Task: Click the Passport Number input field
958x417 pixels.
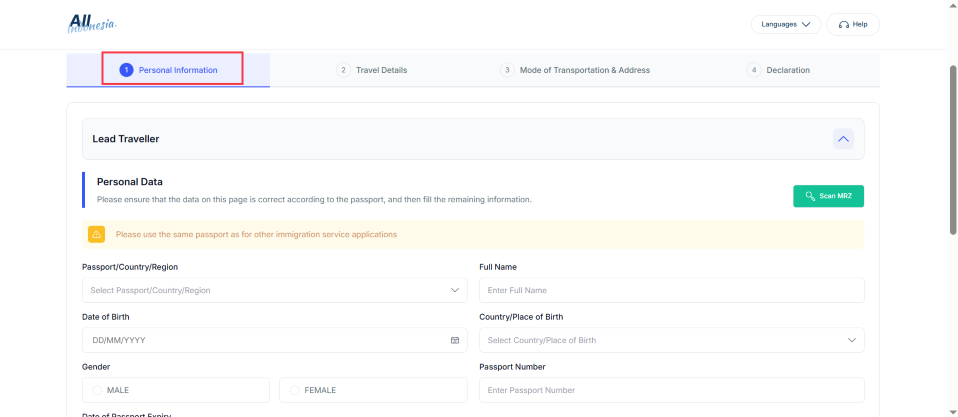Action: (672, 390)
